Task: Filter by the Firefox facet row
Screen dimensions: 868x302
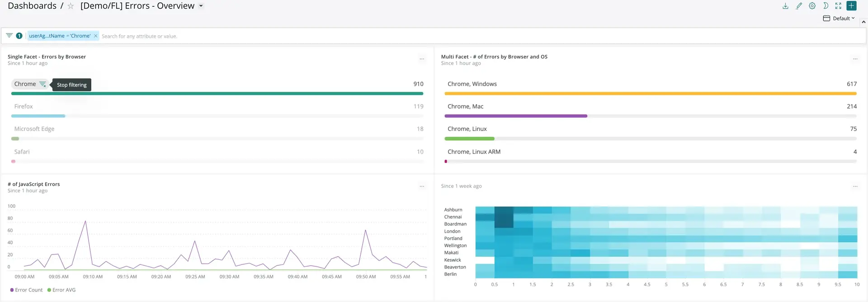Action: [x=24, y=106]
